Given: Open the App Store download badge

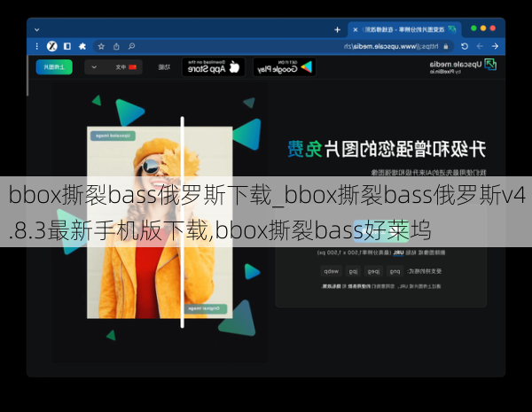Looking at the screenshot, I should point(214,66).
